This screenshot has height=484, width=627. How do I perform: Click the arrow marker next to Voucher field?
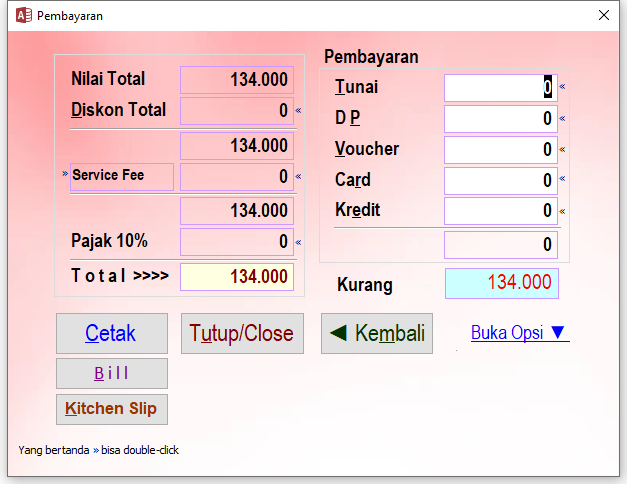pos(562,149)
